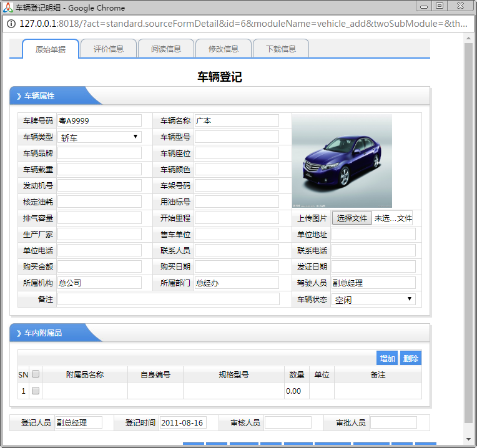This screenshot has height=448, width=477.
Task: Switch to the 评价信息 tab
Action: 108,49
